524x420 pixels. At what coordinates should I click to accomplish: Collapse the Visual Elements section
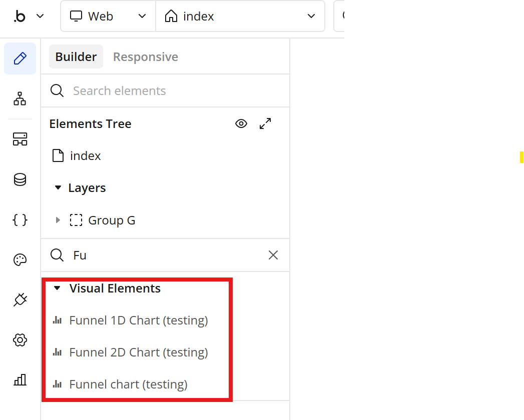(x=57, y=288)
